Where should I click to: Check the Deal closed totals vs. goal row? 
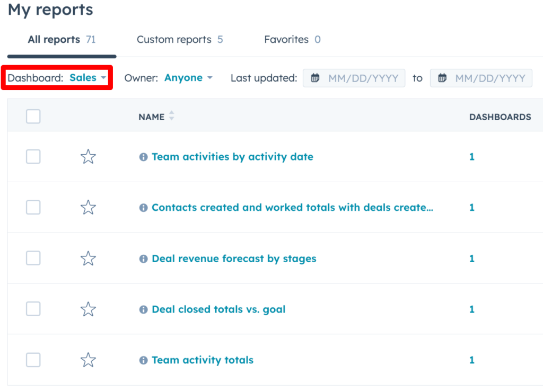point(33,309)
